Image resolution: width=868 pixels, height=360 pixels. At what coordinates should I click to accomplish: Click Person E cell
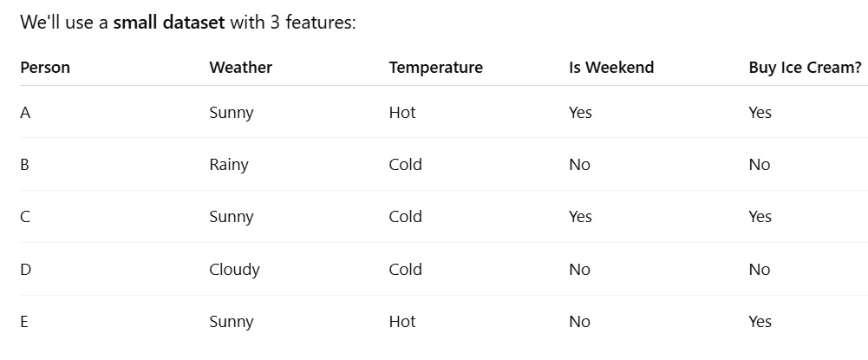23,322
